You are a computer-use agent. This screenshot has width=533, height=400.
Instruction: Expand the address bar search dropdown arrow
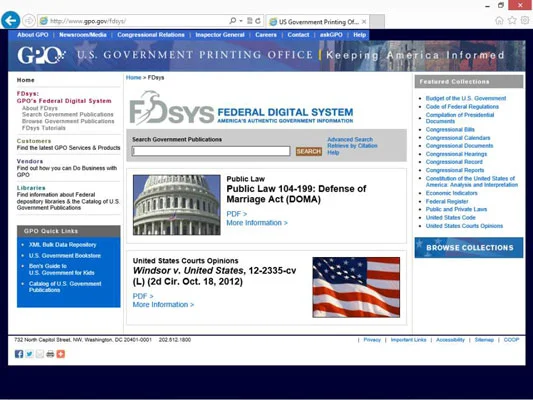click(x=241, y=21)
